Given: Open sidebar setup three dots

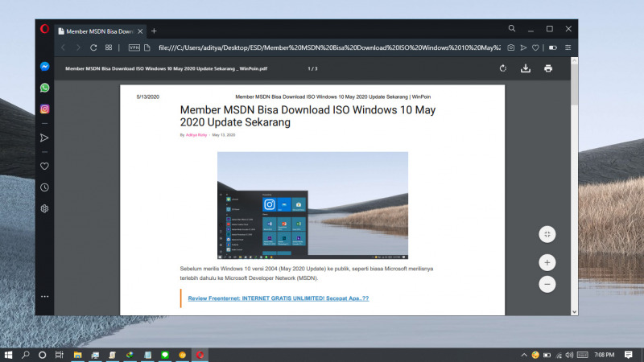Looking at the screenshot, I should point(44,296).
